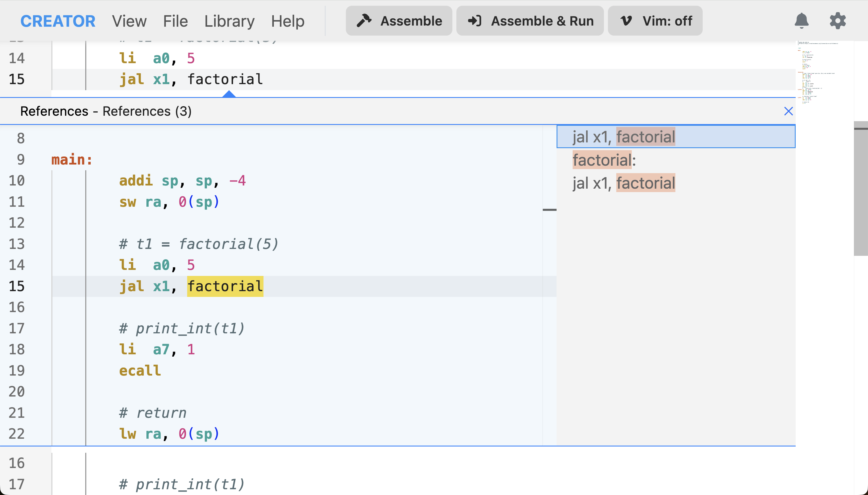Select last 'jal x1, factorial' reference
This screenshot has height=495, width=868.
click(x=624, y=183)
